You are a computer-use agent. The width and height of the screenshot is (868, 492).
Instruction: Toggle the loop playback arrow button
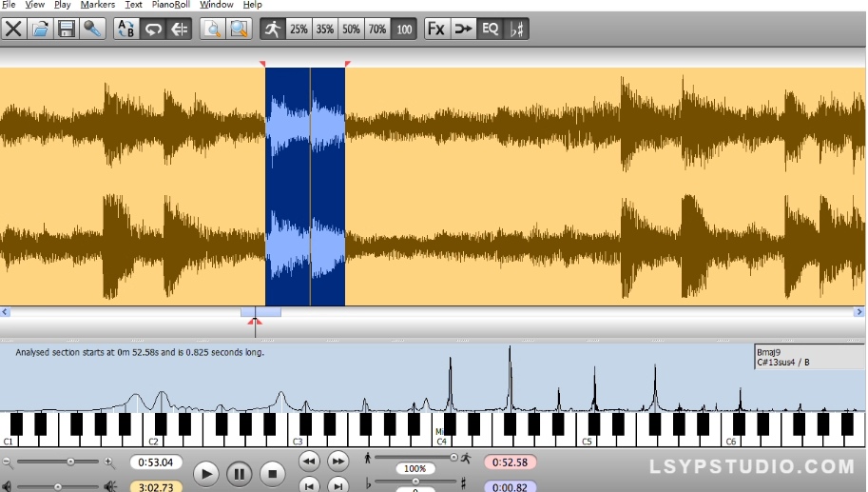(152, 30)
